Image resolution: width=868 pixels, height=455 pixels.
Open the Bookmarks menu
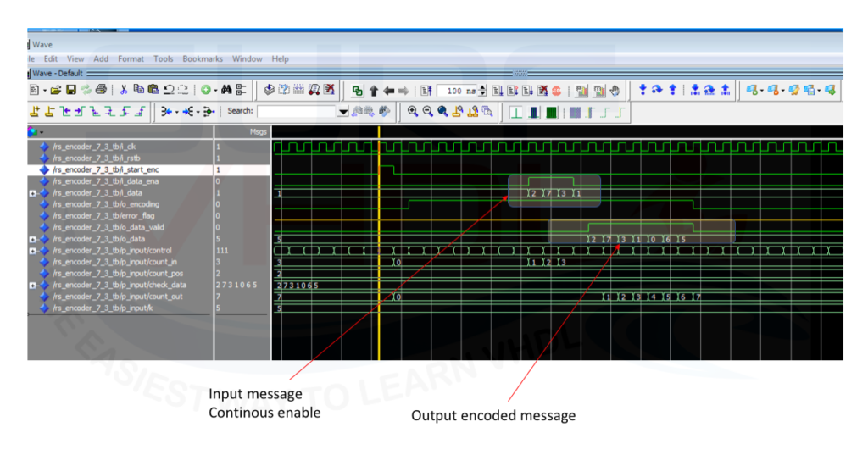(x=203, y=58)
